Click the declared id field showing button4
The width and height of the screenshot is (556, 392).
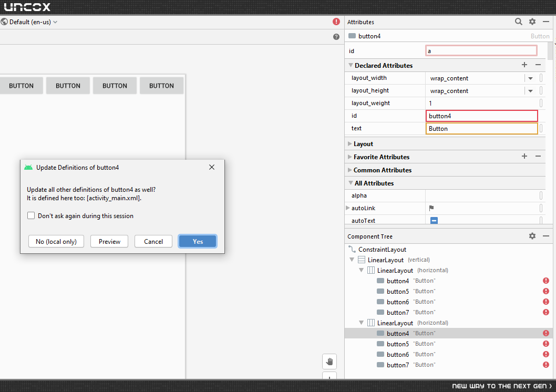pyautogui.click(x=481, y=116)
